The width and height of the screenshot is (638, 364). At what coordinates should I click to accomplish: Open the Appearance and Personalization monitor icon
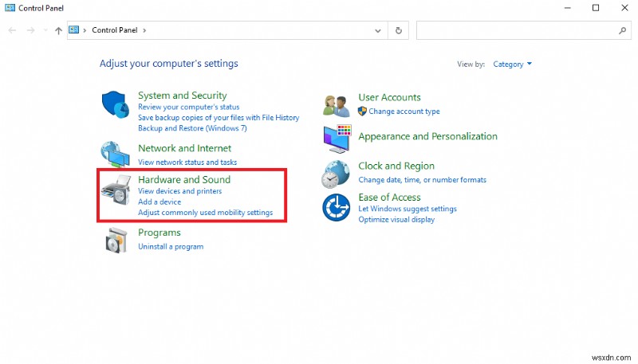click(337, 137)
